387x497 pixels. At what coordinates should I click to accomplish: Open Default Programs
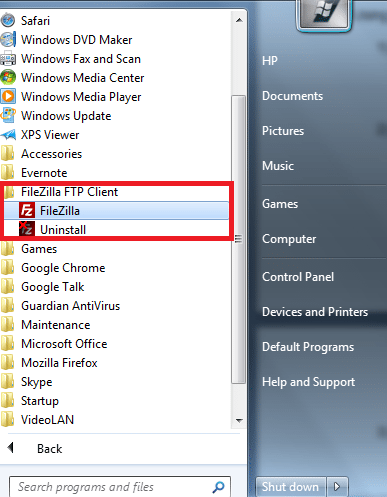point(308,347)
